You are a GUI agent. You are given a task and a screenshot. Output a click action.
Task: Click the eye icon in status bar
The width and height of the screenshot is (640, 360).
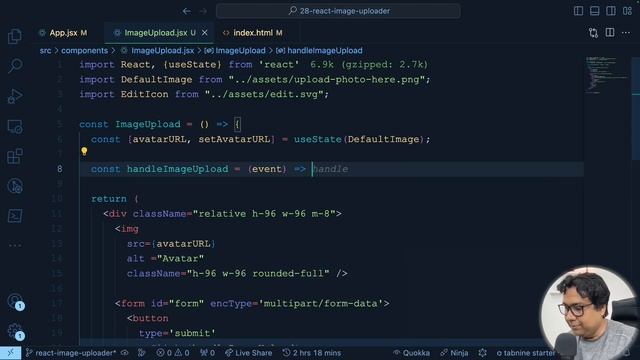click(x=125, y=353)
